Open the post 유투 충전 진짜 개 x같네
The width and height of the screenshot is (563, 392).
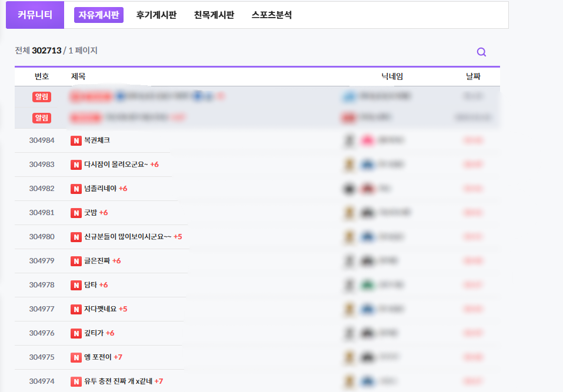(x=118, y=381)
